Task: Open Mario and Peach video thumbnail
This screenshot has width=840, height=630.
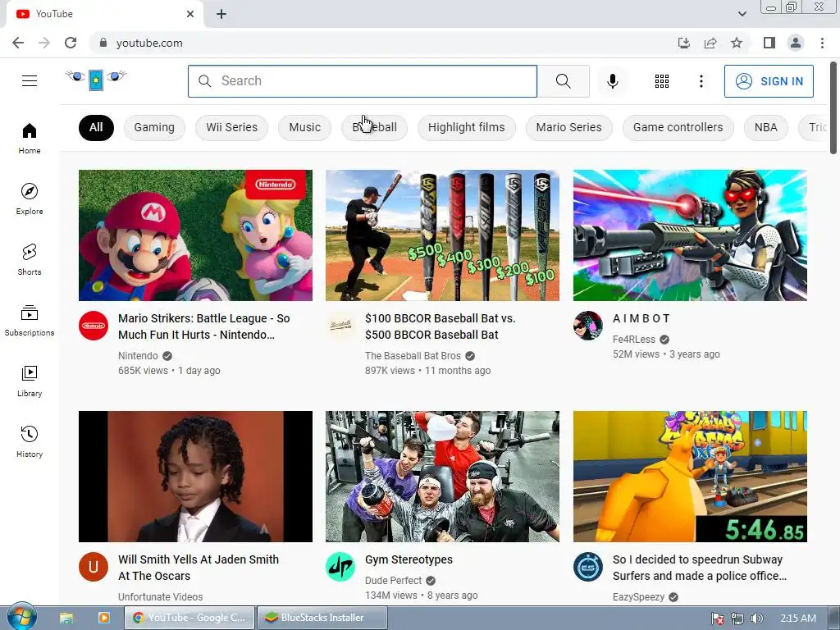Action: [195, 235]
